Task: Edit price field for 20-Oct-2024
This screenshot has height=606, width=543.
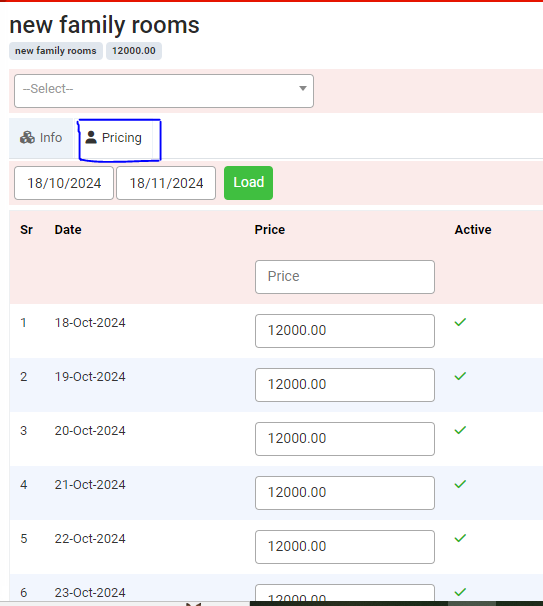Action: pos(345,439)
